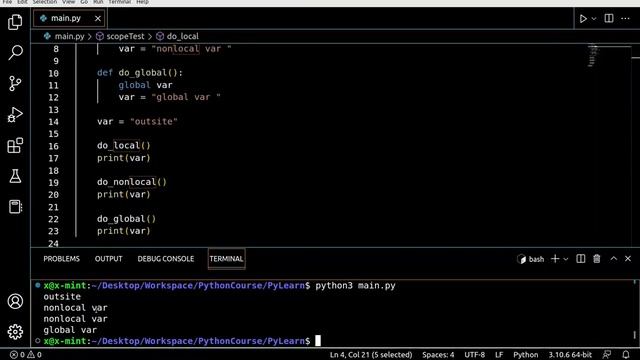This screenshot has height=360, width=640.
Task: Close the main.py tab
Action: [x=98, y=18]
